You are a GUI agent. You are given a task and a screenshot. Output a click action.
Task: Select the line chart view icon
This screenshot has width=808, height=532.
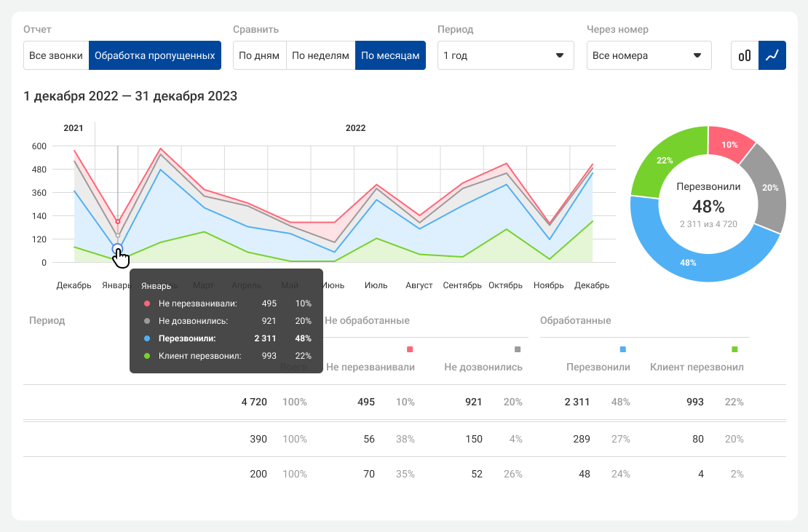point(772,55)
